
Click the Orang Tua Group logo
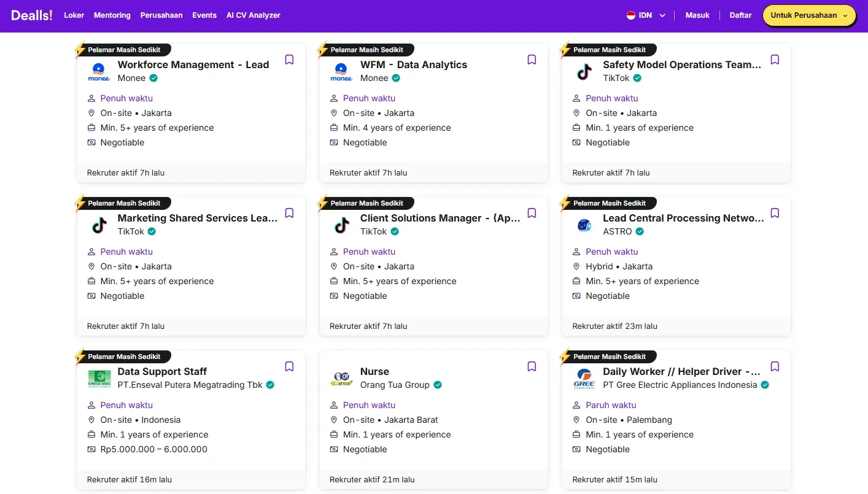click(341, 379)
